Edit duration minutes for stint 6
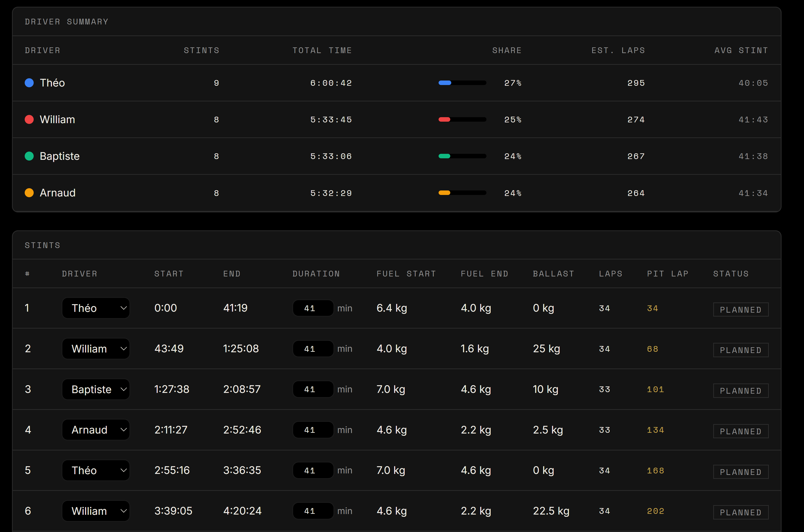The height and width of the screenshot is (532, 804). tap(313, 511)
